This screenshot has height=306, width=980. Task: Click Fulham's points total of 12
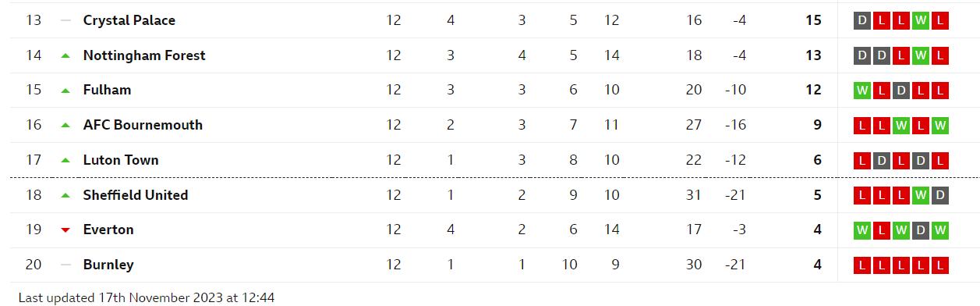[x=814, y=90]
